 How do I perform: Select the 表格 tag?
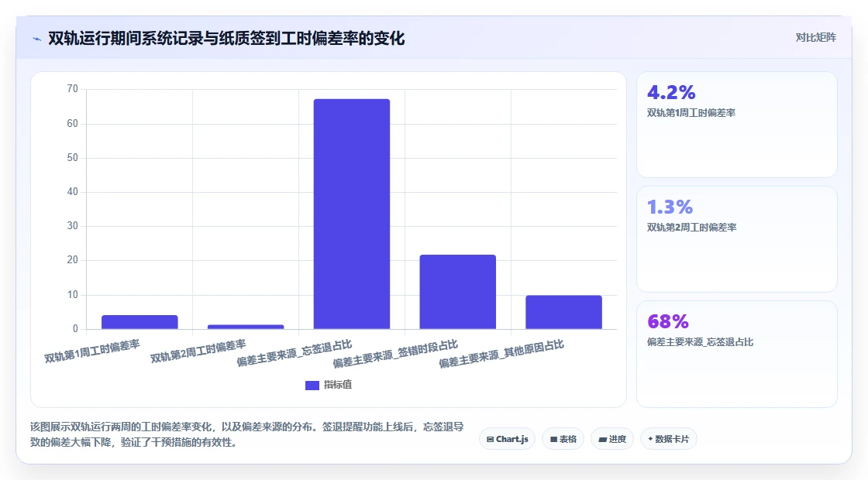(563, 439)
